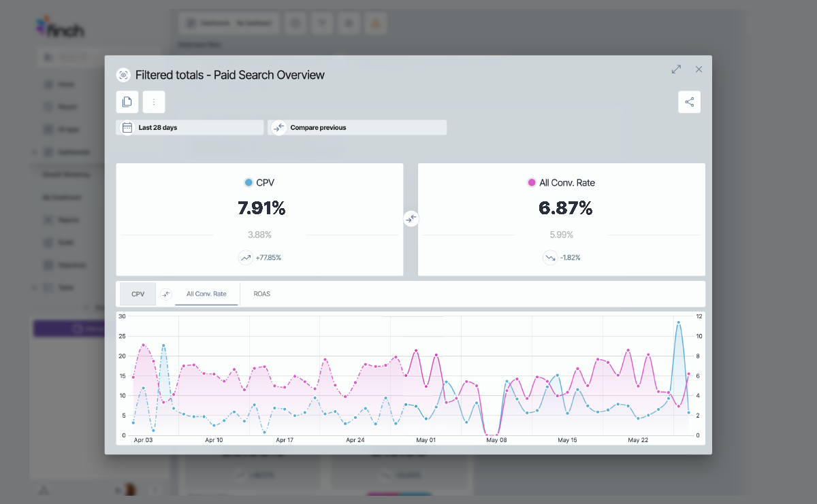Click the peak blue data point in late May
The image size is (817, 504).
point(678,323)
